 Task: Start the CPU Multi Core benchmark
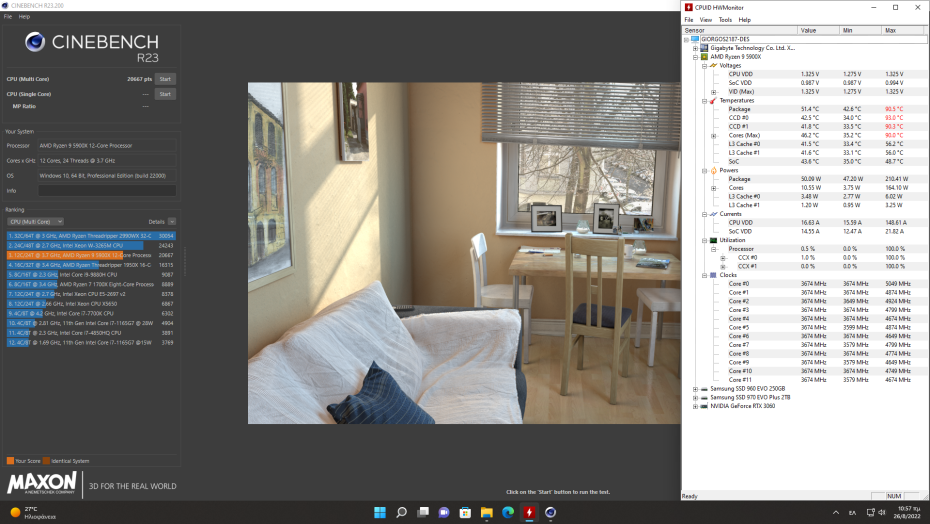coord(165,78)
